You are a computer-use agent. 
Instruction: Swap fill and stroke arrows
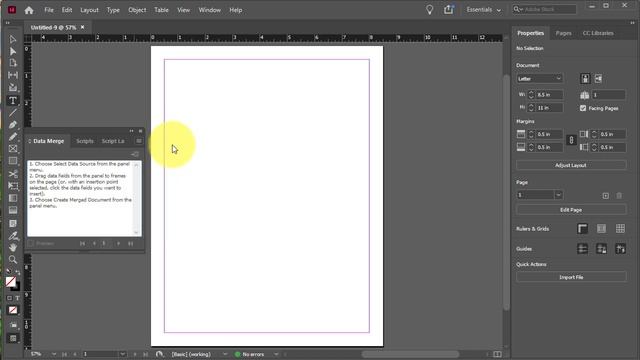[x=18, y=272]
